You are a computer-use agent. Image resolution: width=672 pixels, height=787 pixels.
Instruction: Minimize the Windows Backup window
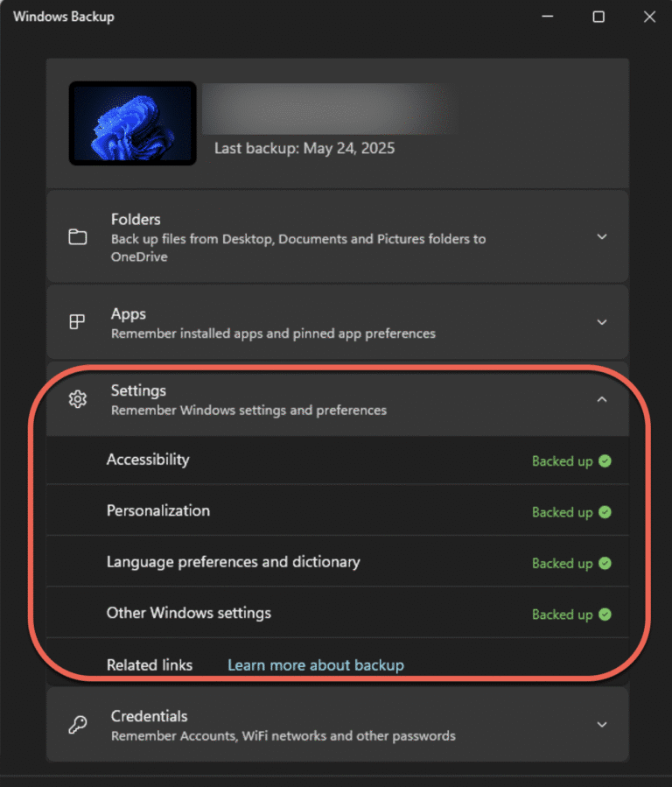pos(548,17)
